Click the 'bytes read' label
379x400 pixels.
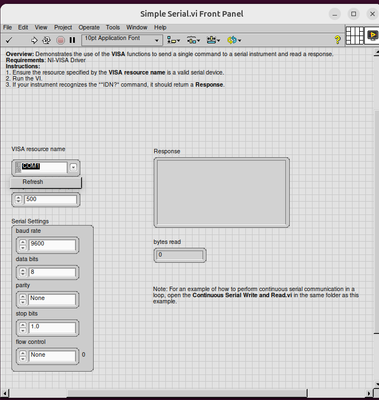click(167, 242)
